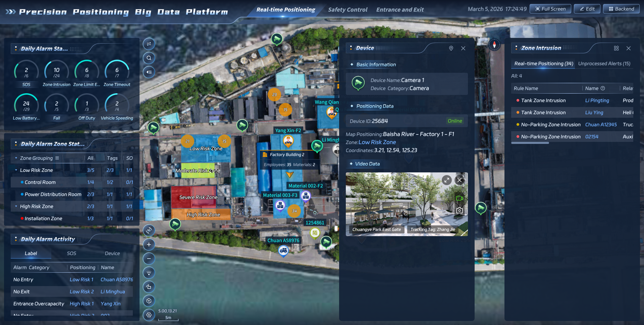Click the grid layout icon in Zone Intrusion header
Viewport: 644px width, 325px height.
coord(616,48)
